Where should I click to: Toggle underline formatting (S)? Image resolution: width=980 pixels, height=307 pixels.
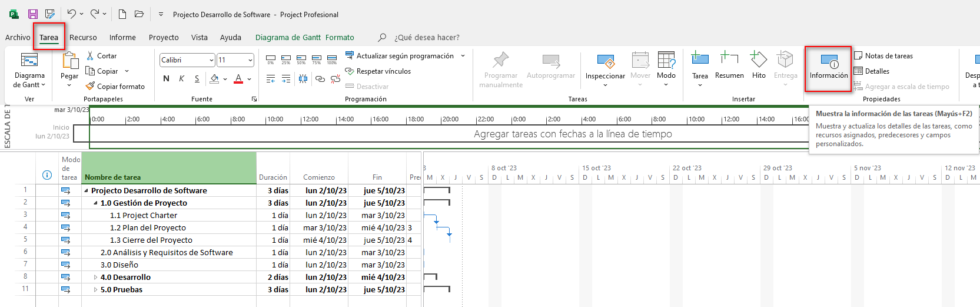click(x=197, y=79)
